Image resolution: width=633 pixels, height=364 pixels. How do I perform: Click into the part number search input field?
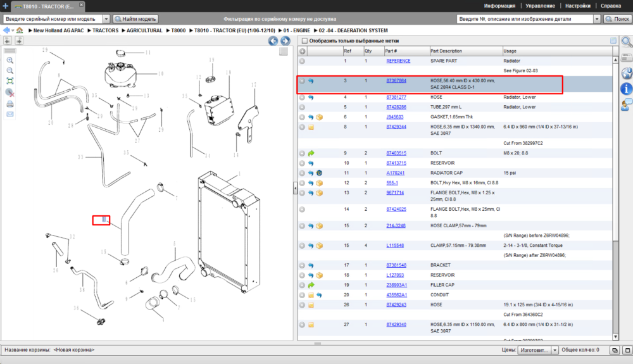[525, 19]
